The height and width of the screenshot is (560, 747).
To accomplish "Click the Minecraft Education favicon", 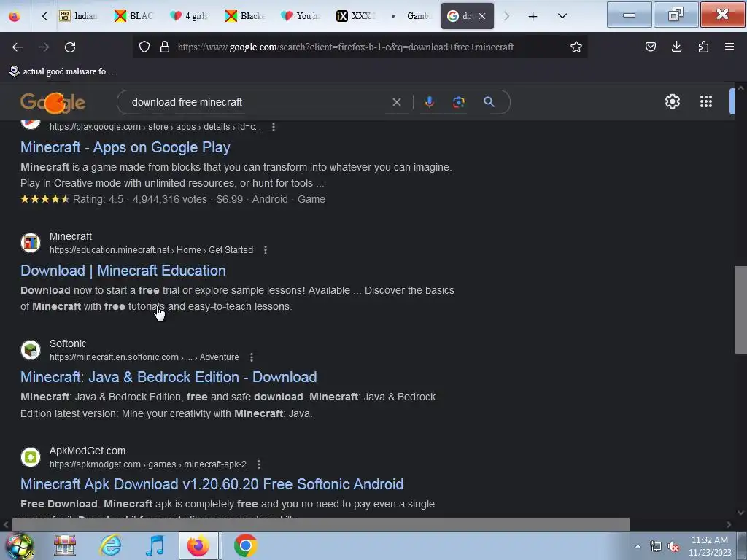I will [31, 243].
